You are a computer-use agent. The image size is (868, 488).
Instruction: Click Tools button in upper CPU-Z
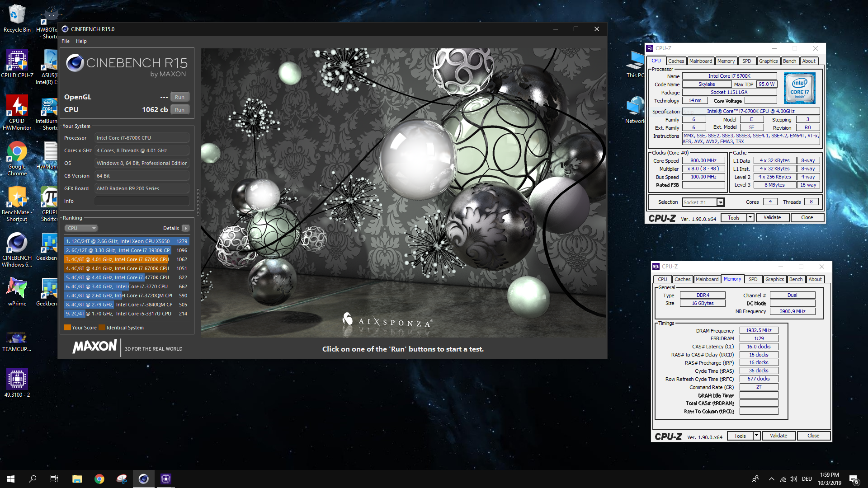tap(734, 217)
